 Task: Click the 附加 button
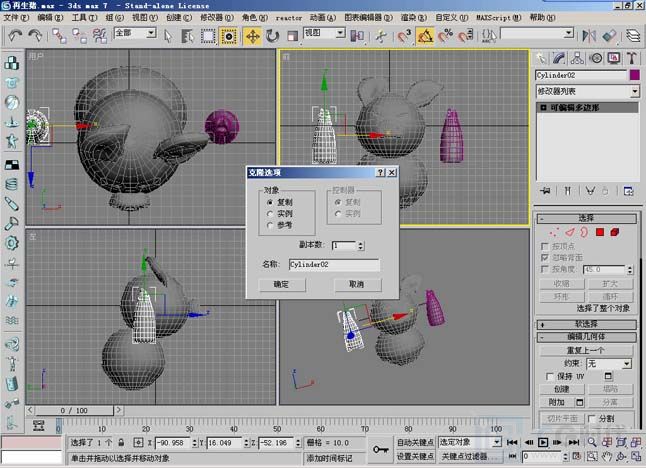(x=557, y=402)
